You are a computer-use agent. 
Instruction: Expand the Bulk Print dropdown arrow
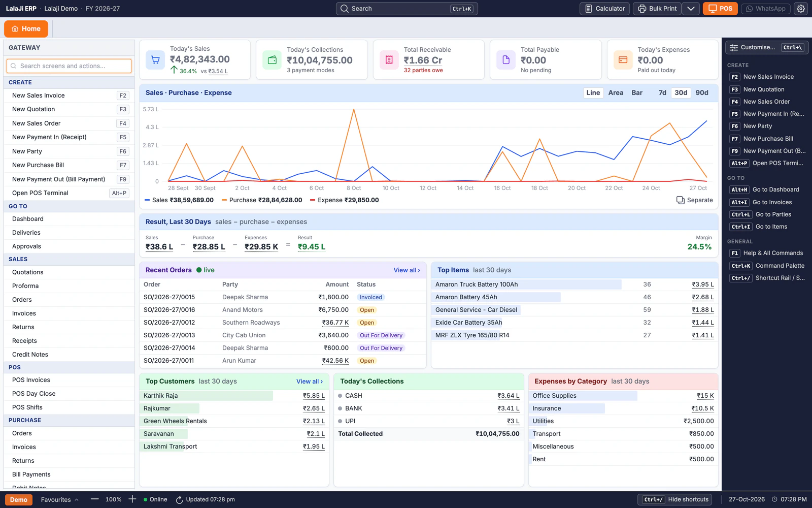pyautogui.click(x=691, y=9)
